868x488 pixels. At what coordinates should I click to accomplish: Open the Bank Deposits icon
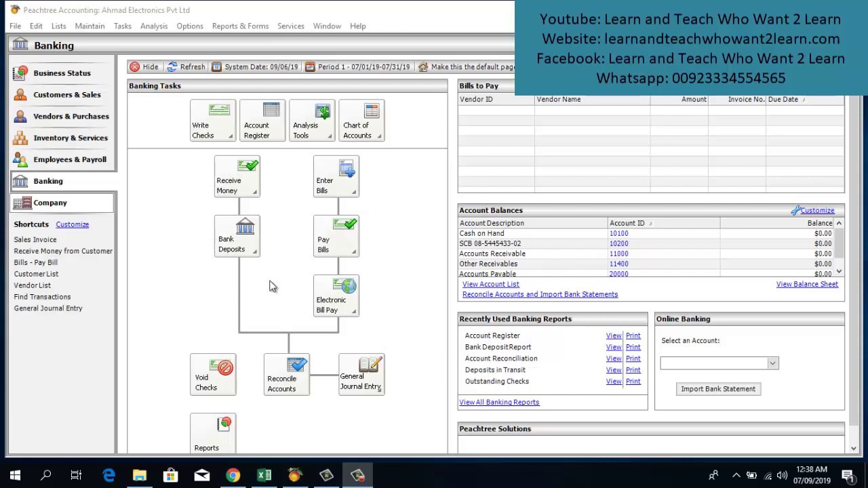[x=237, y=236]
